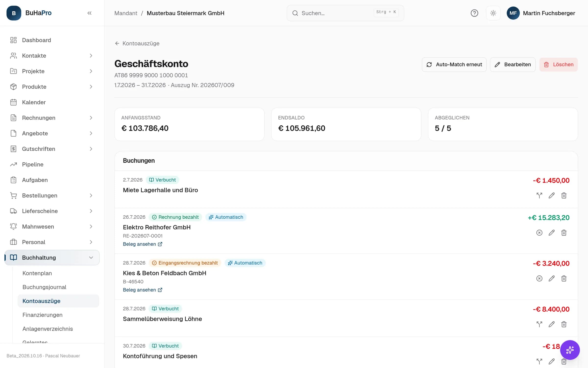Delete the Sammelüberweisung Löhne booking
Screen dimensions: 588x368
(x=564, y=324)
